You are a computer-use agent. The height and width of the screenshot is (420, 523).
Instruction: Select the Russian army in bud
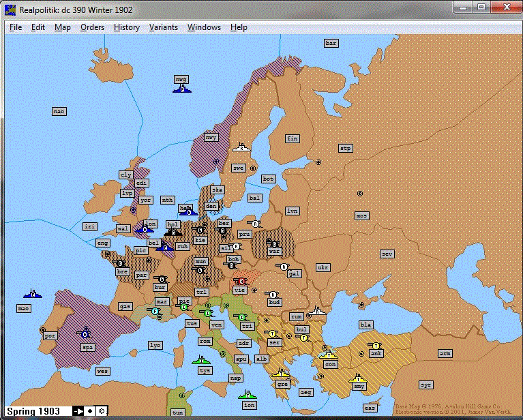tap(273, 295)
